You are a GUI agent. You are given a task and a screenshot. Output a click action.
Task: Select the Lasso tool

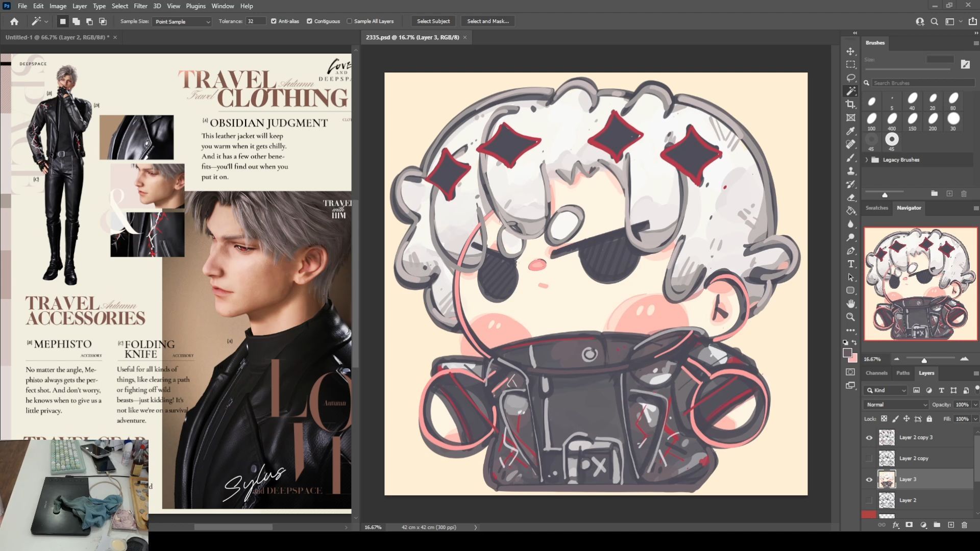pyautogui.click(x=850, y=78)
